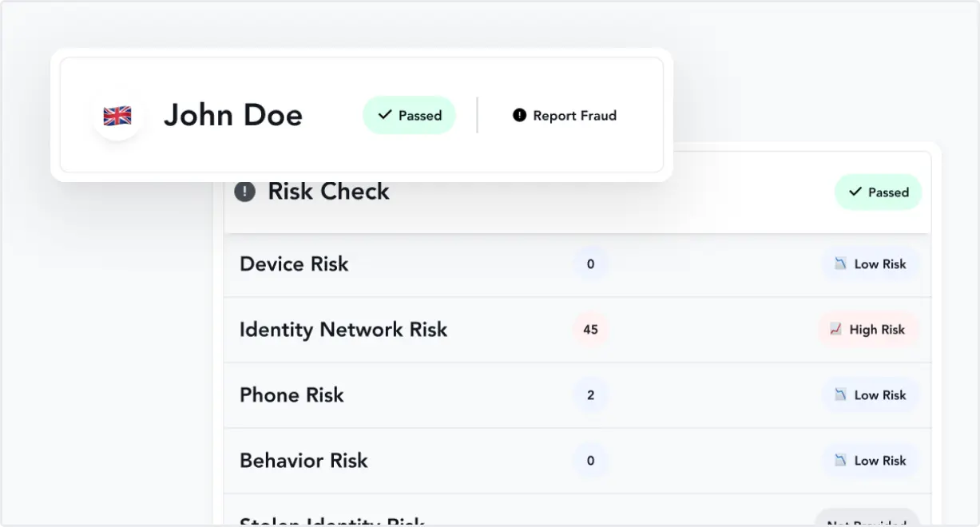Click the High Risk status label
Image resolution: width=980 pixels, height=527 pixels.
pyautogui.click(x=877, y=330)
